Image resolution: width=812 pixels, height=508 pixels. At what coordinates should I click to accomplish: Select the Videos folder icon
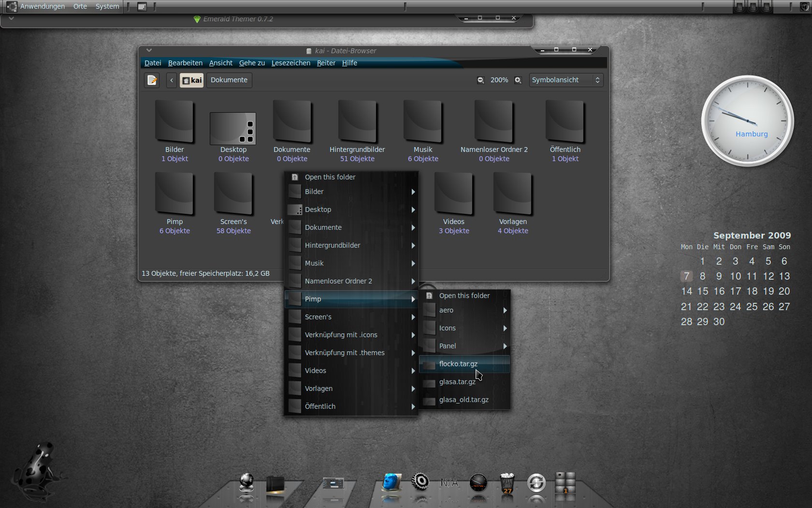click(453, 194)
